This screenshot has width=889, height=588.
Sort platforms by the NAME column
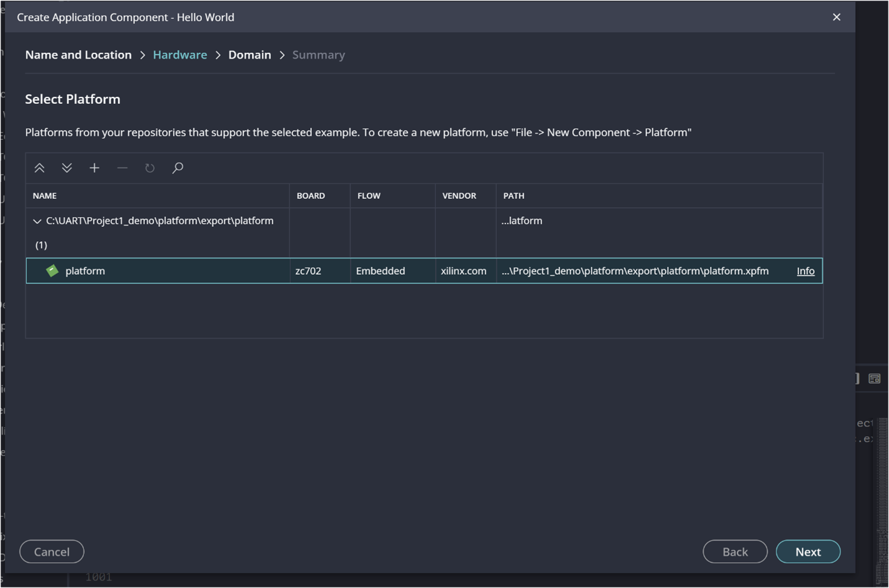coord(45,195)
